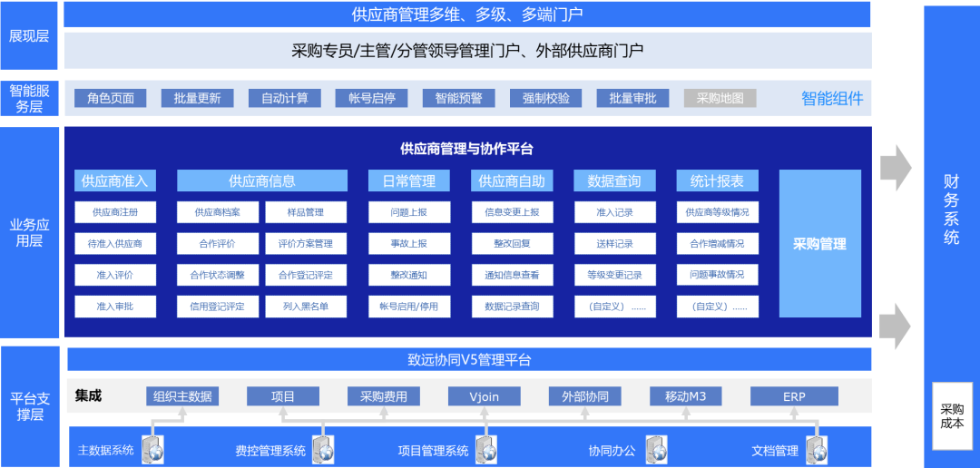Select the 批量更新 component
Image resolution: width=980 pixels, height=468 pixels.
click(198, 98)
